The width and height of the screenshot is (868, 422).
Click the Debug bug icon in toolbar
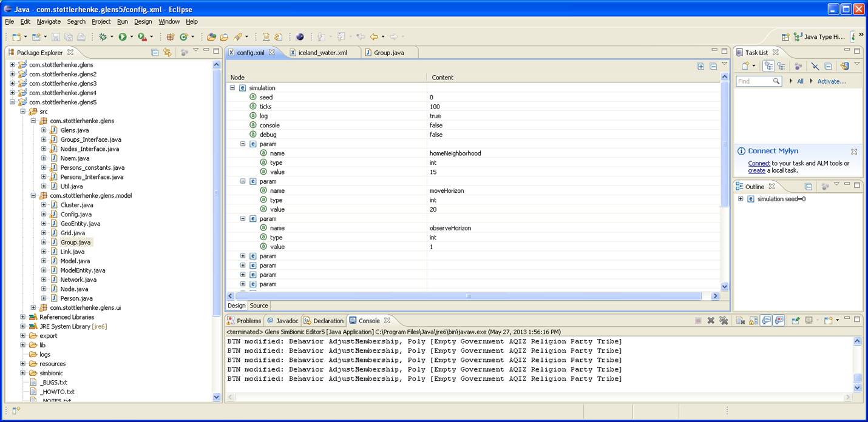tap(103, 37)
